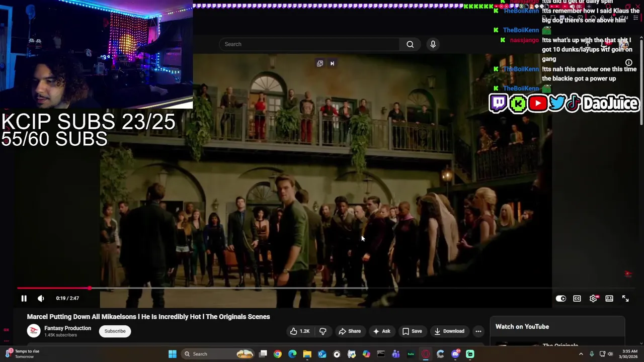Viewport: 644px width, 362px height.
Task: Open File Explorer from taskbar
Action: (x=307, y=354)
